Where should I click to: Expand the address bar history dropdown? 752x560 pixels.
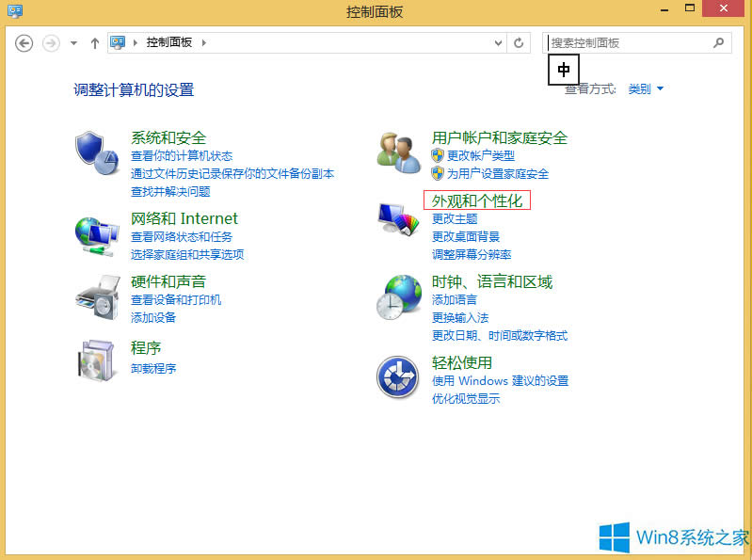(499, 43)
